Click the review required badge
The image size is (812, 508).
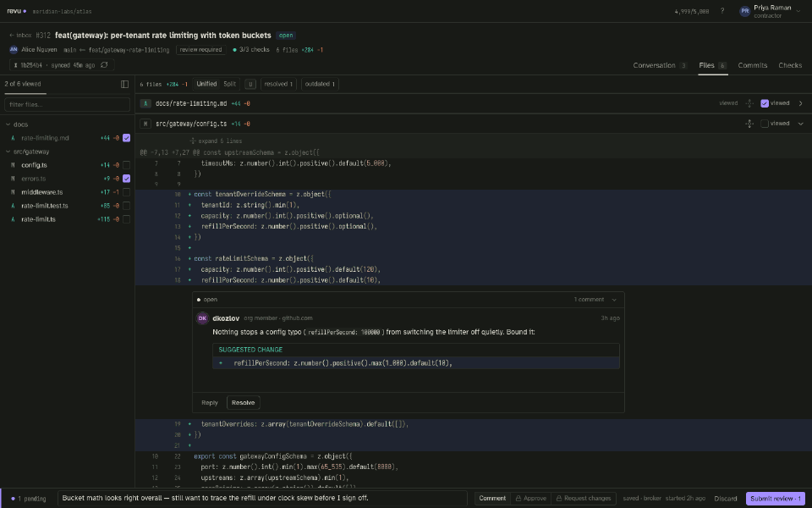tap(201, 50)
